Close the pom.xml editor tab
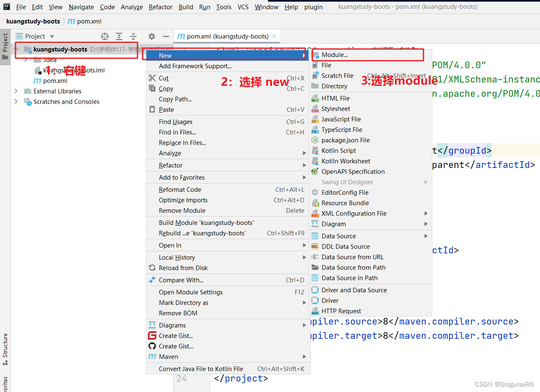Screen dimensions: 540x392 pos(274,36)
